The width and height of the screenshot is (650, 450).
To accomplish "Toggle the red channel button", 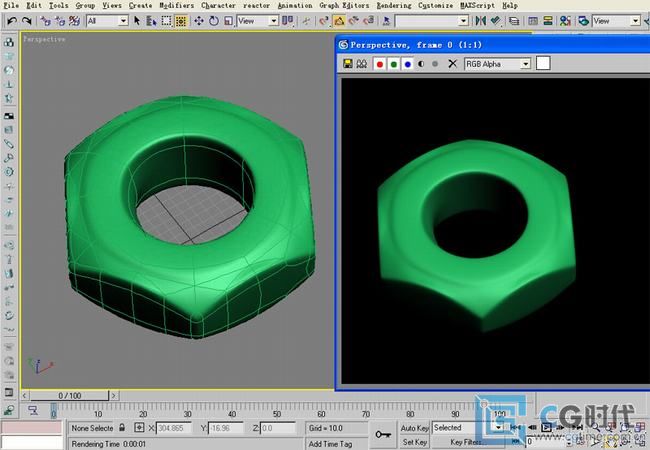I will (379, 64).
